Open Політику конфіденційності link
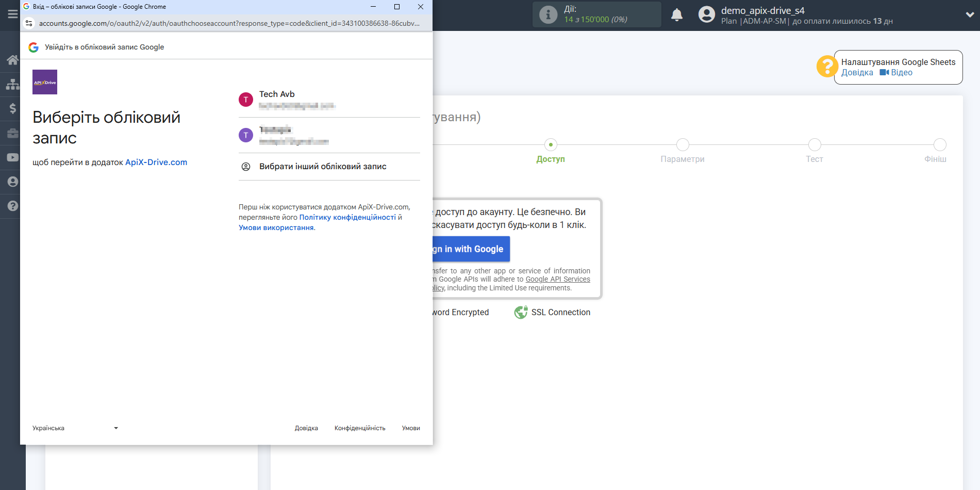The image size is (980, 490). point(347,218)
